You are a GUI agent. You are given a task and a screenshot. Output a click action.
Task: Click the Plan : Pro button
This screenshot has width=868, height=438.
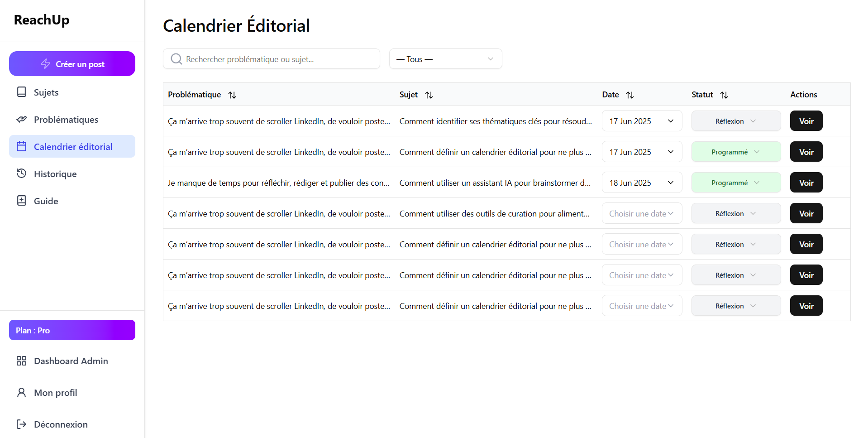72,330
